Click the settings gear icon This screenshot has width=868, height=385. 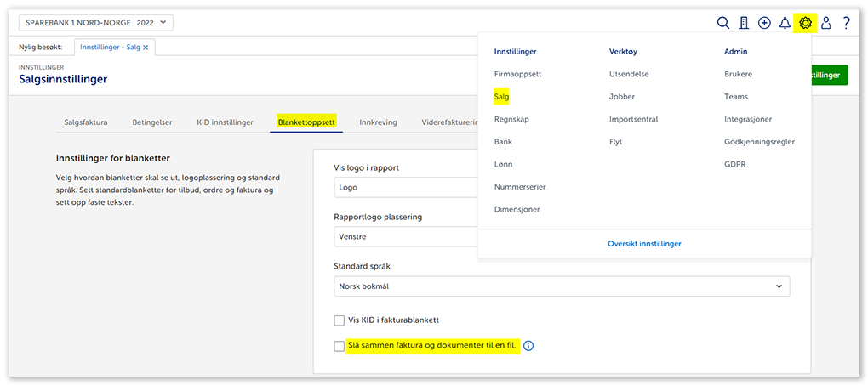[x=805, y=23]
